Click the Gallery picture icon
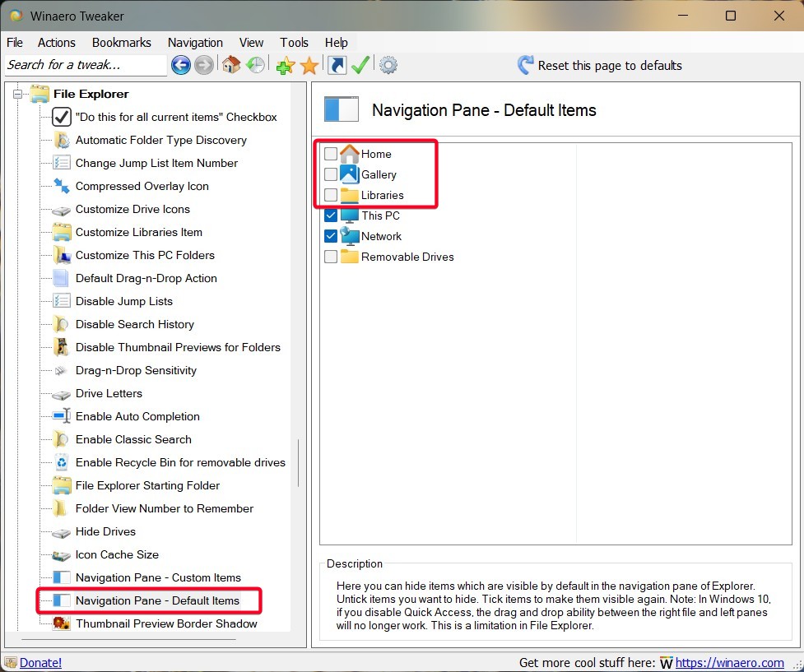Screen dimensions: 804x672 349,174
